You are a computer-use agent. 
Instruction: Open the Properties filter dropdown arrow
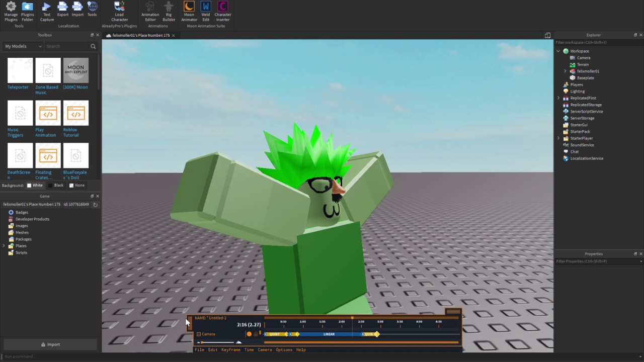pyautogui.click(x=640, y=261)
